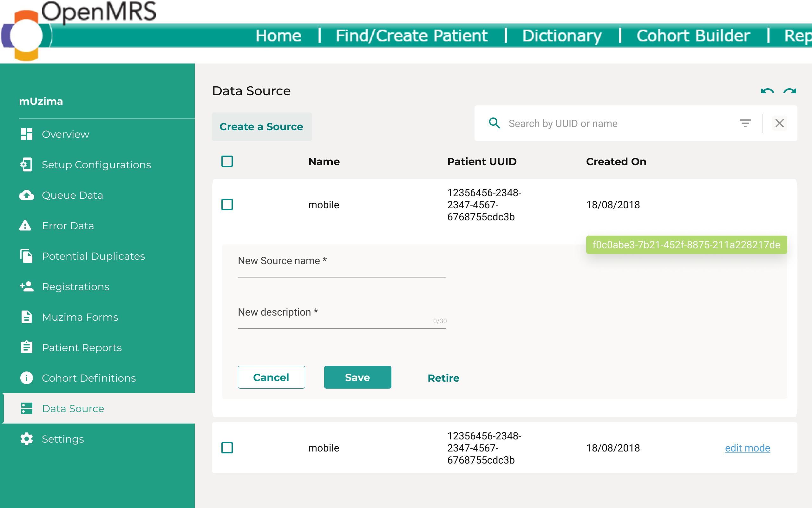Screen dimensions: 812x508
Task: Click the Registrations add-person icon
Action: click(27, 287)
